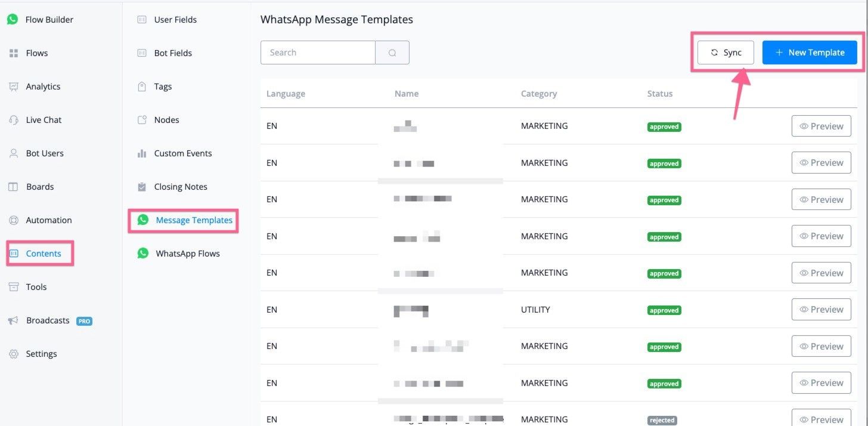Click the Tags label icon
Screen dimensions: 868x426
pos(142,87)
